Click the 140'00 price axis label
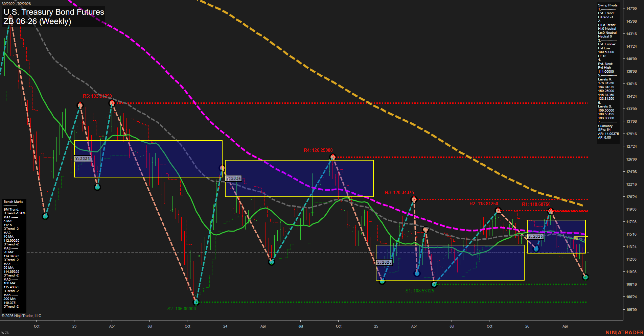Viewport: 644px width, 336px height. pyautogui.click(x=631, y=59)
